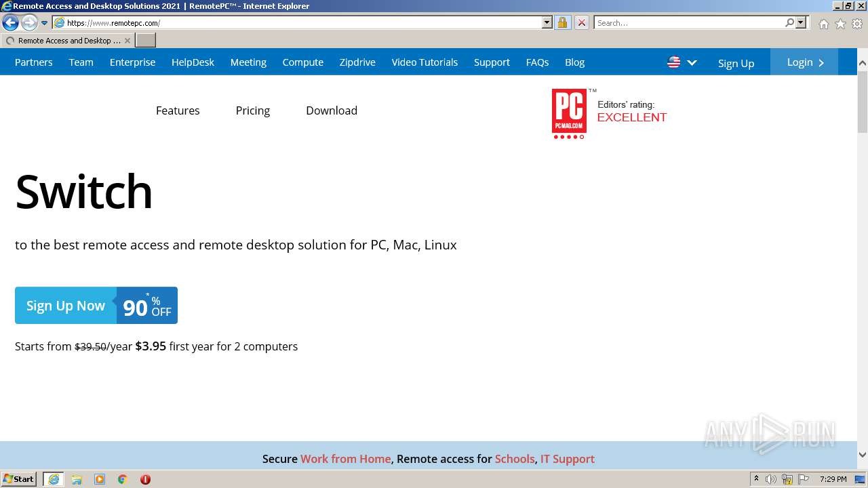This screenshot has width=868, height=488.
Task: Open the Schools link
Action: (x=515, y=459)
